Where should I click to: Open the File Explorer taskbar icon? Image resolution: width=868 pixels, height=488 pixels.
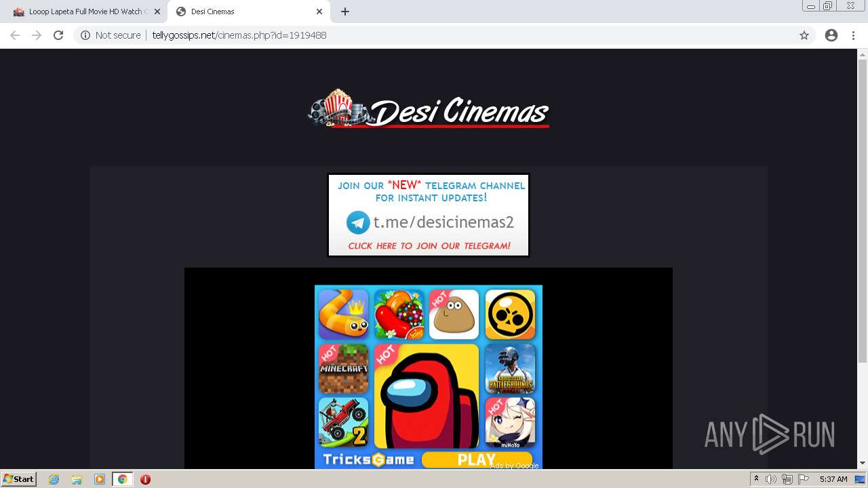coord(77,479)
